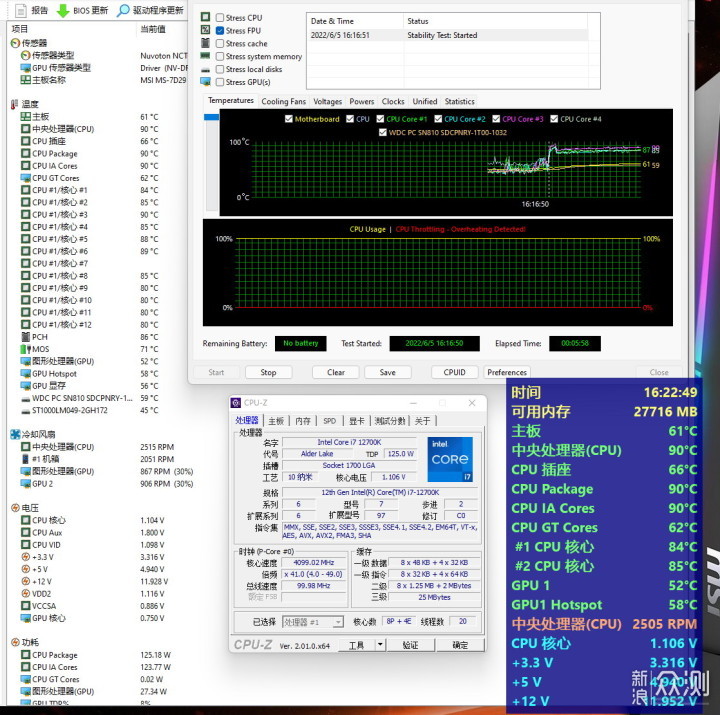Click the core speed 4099.02 MHz field
Viewport: 720px width, 715px height.
(314, 562)
